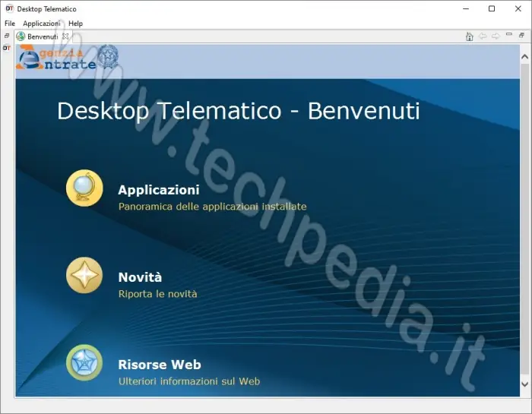Viewport: 532px width, 414px height.
Task: Click the Risorse Web heading link
Action: (x=160, y=365)
